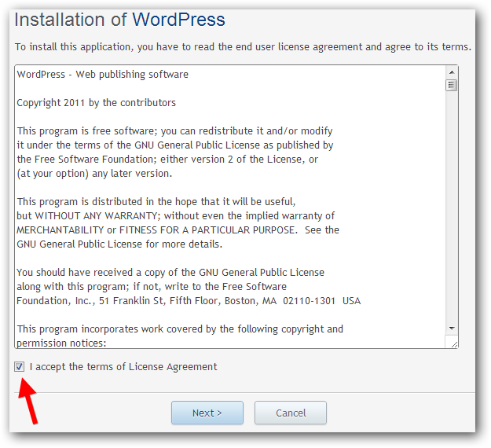Click the 'Installation of WordPress' heading
This screenshot has width=491, height=448.
[x=119, y=20]
